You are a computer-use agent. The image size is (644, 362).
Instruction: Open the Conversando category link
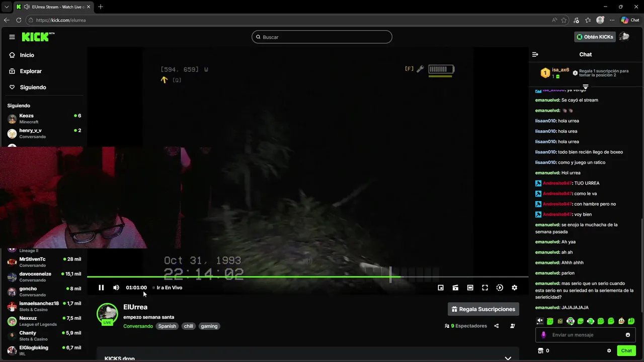(138, 326)
